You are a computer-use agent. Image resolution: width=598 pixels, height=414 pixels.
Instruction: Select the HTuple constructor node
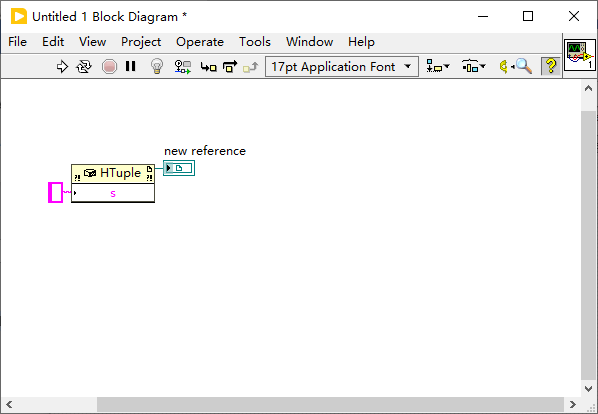pos(113,174)
